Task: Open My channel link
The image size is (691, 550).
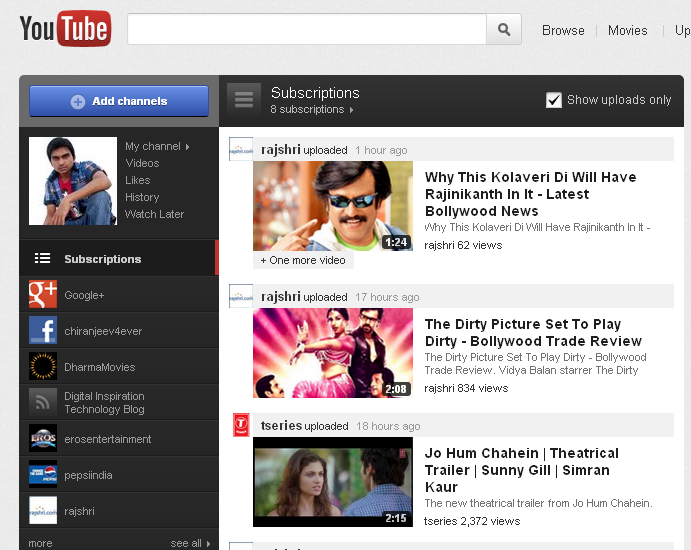Action: [x=152, y=146]
